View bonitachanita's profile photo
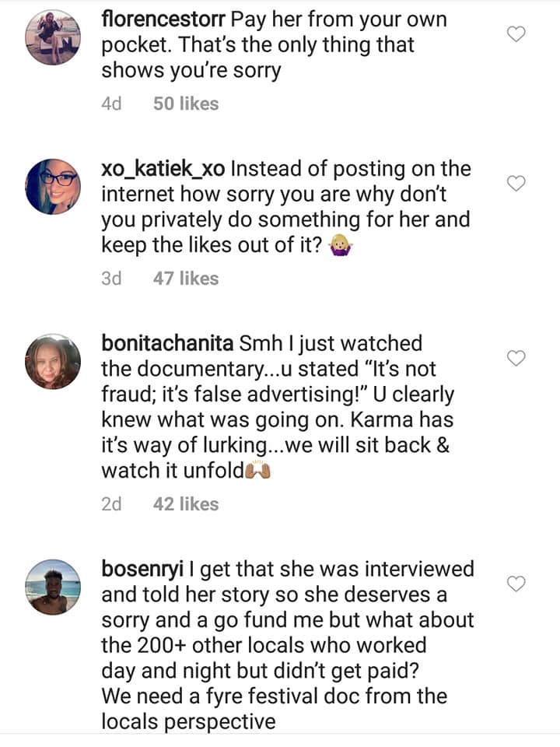This screenshot has height=747, width=560. click(53, 362)
